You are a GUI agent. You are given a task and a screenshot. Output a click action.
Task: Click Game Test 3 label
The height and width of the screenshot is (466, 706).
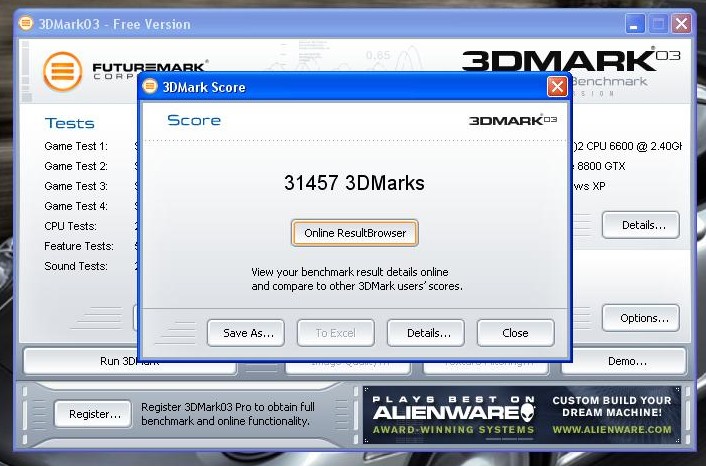pyautogui.click(x=76, y=186)
